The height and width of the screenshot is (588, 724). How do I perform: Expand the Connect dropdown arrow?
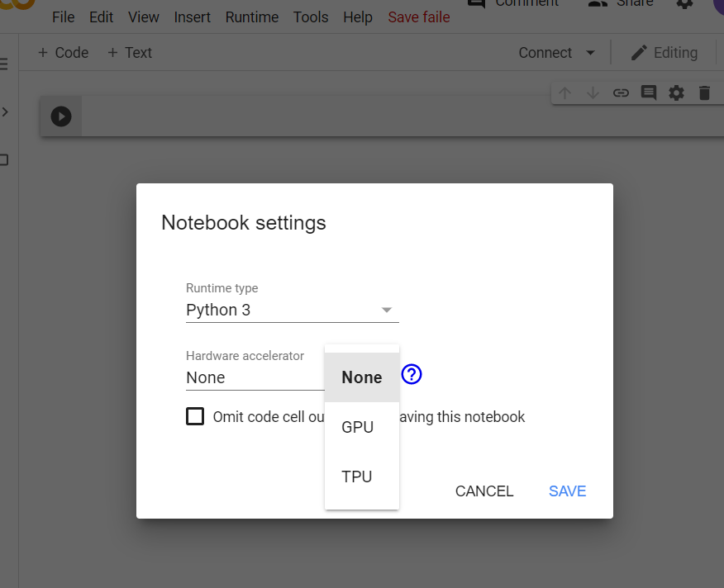590,53
